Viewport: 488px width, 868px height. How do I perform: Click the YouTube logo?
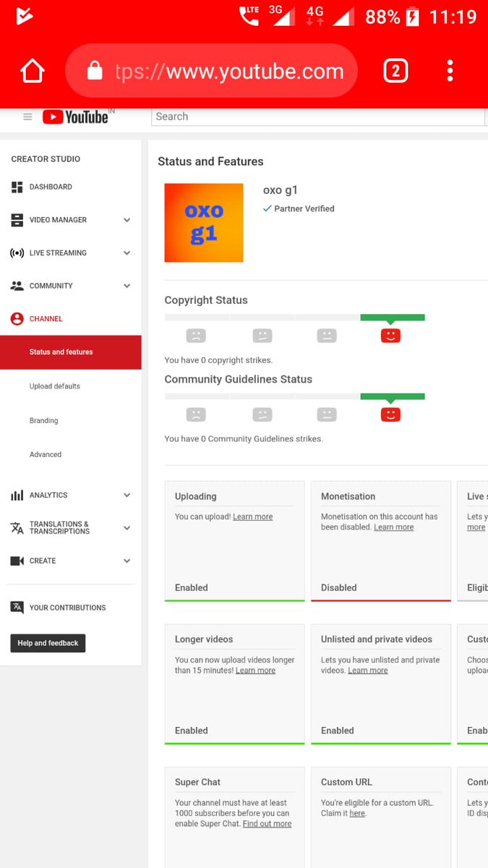[x=75, y=116]
